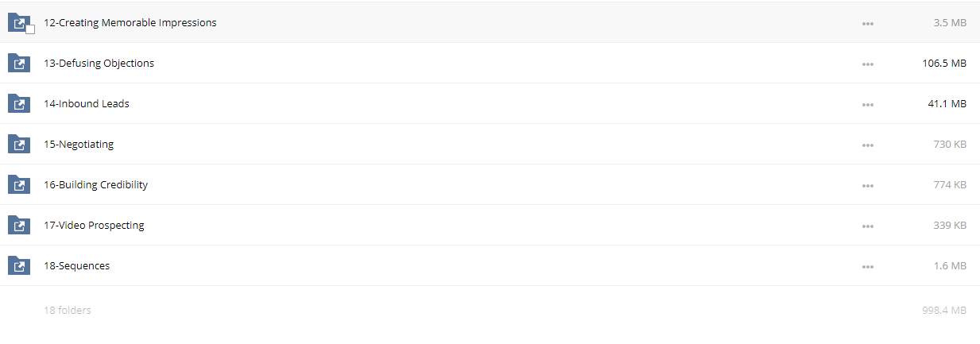Viewport: 980px width, 344px height.
Task: Open the ellipsis menu for 15-Negotiating
Action: [868, 145]
